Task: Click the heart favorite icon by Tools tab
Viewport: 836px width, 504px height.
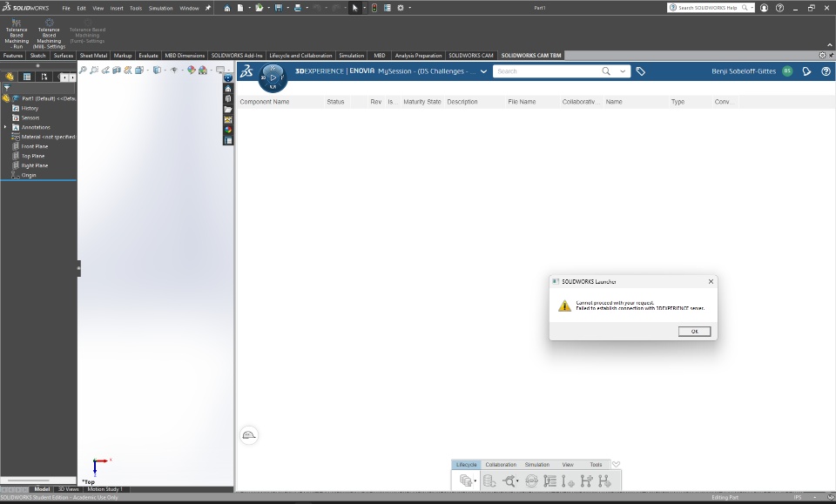Action: pyautogui.click(x=616, y=465)
